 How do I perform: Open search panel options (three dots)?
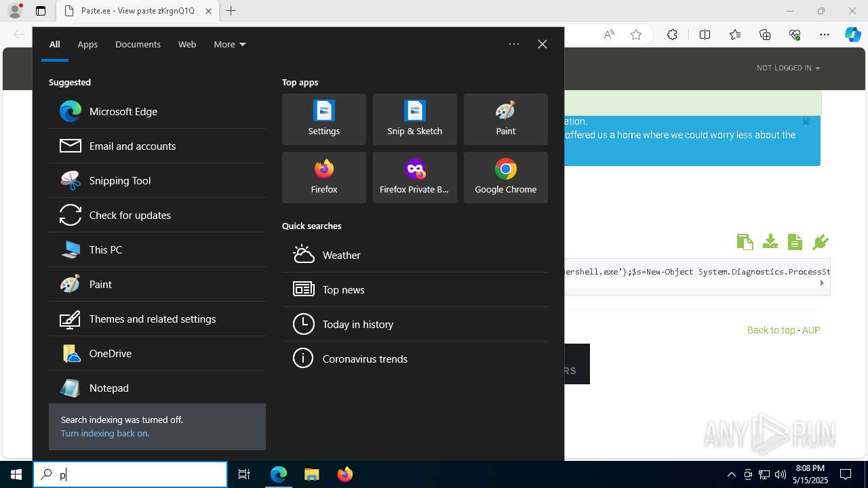[514, 44]
